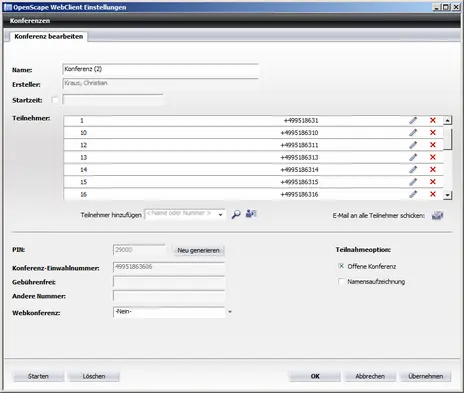Select number +4995186315 in the list
Viewport: 464px width, 393px height.
tap(299, 182)
